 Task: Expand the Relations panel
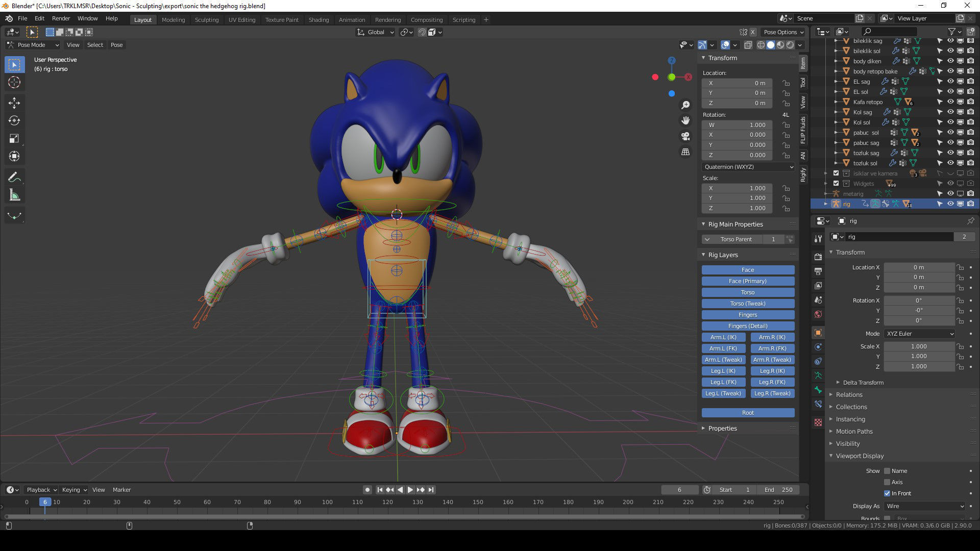pos(849,395)
